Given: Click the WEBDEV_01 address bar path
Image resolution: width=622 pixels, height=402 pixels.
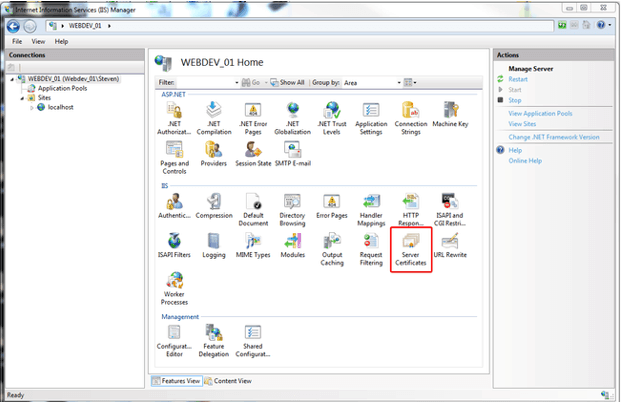Looking at the screenshot, I should (85, 26).
